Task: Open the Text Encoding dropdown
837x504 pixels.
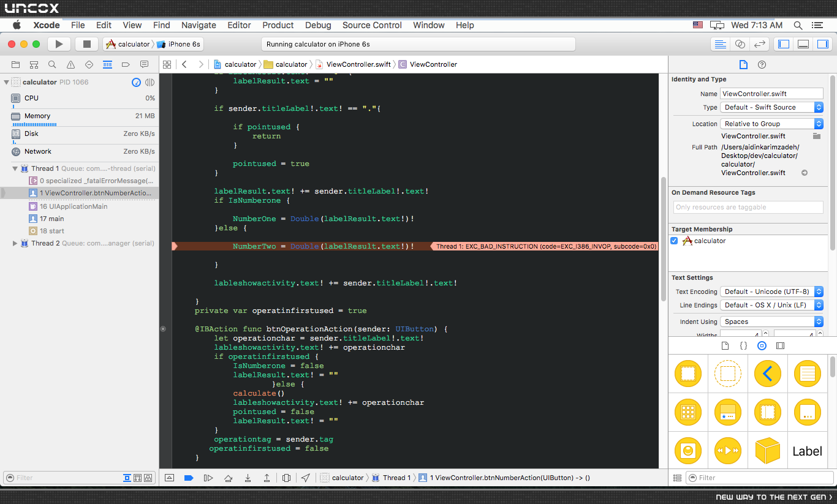Action: (x=771, y=291)
